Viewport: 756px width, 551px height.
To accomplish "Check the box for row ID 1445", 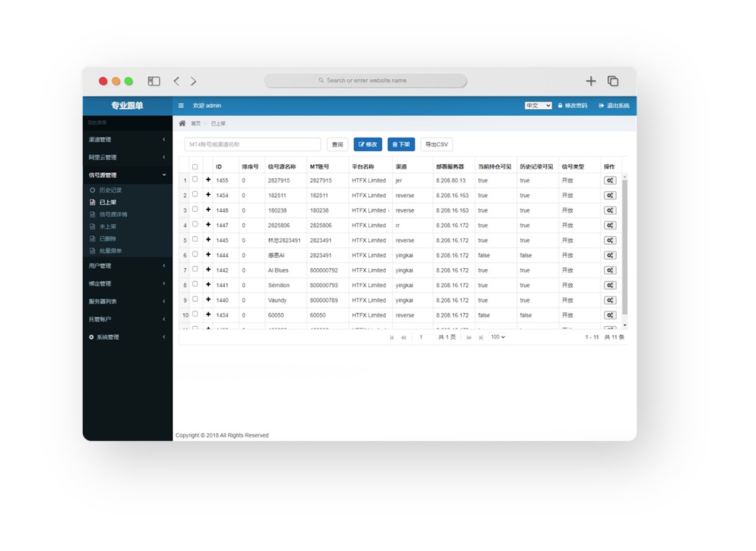I will point(195,239).
